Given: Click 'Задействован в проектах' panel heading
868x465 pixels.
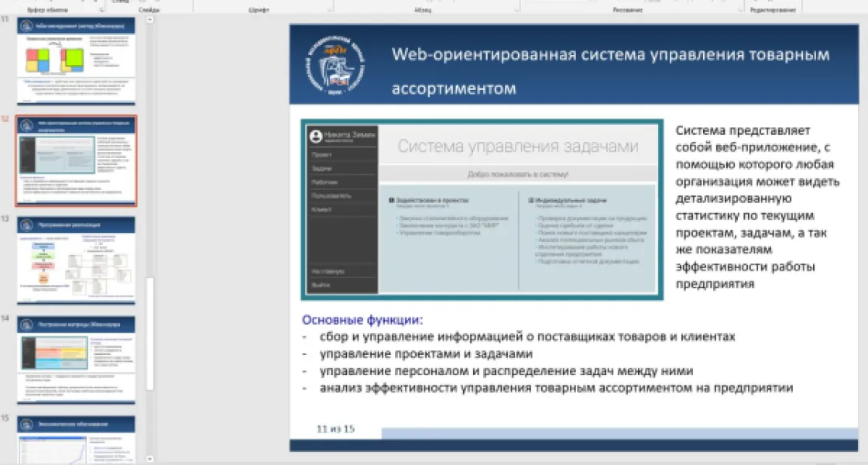Looking at the screenshot, I should tap(432, 200).
